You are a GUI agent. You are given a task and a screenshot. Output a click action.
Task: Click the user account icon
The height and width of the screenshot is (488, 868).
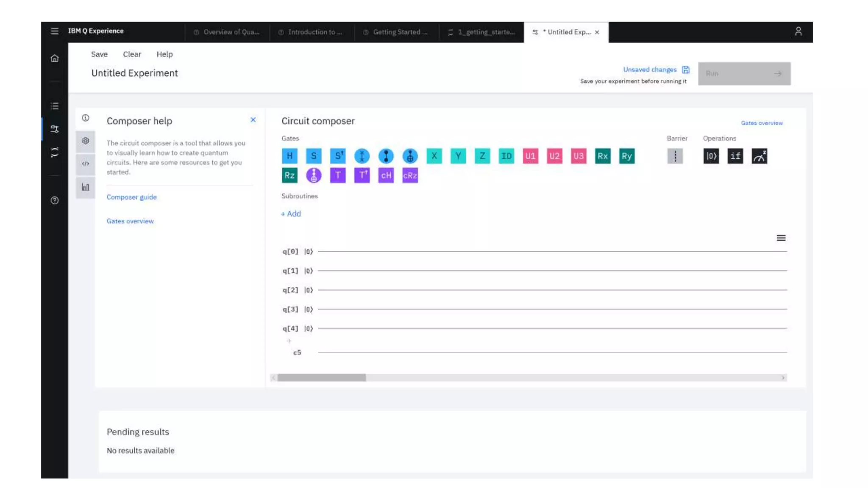tap(798, 31)
